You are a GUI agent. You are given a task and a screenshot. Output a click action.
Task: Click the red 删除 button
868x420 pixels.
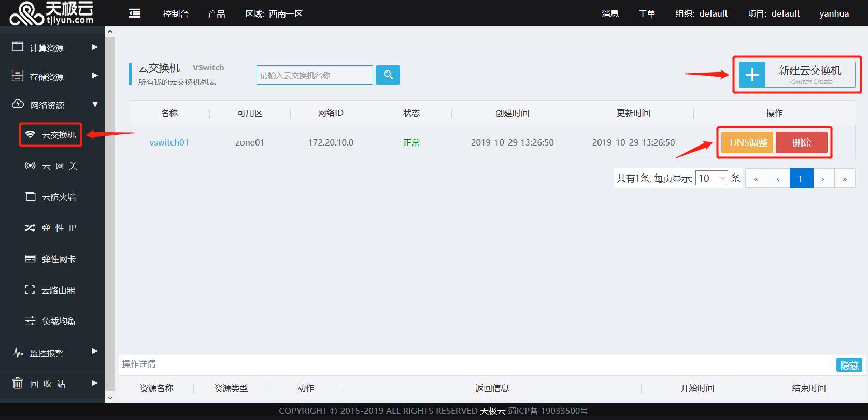(x=802, y=142)
